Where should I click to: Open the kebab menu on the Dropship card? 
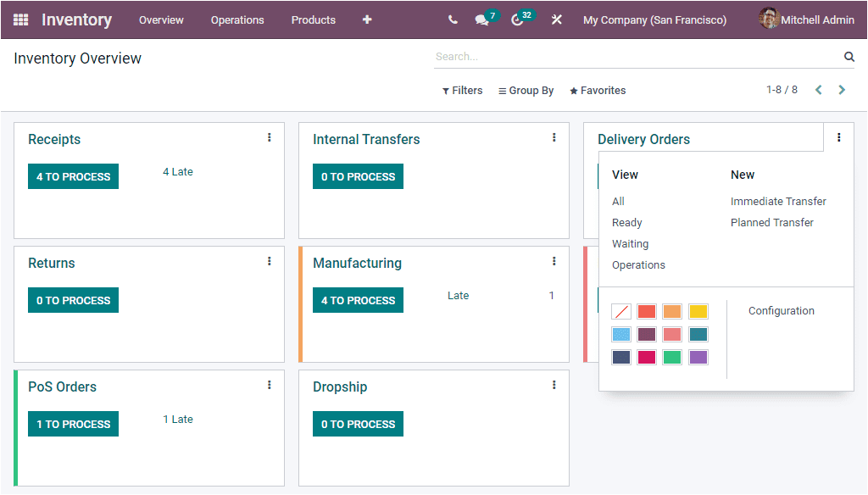(x=554, y=384)
